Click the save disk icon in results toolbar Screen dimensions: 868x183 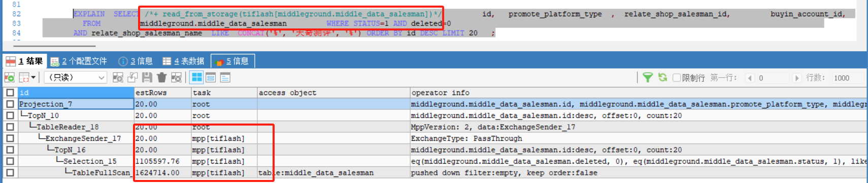click(147, 77)
